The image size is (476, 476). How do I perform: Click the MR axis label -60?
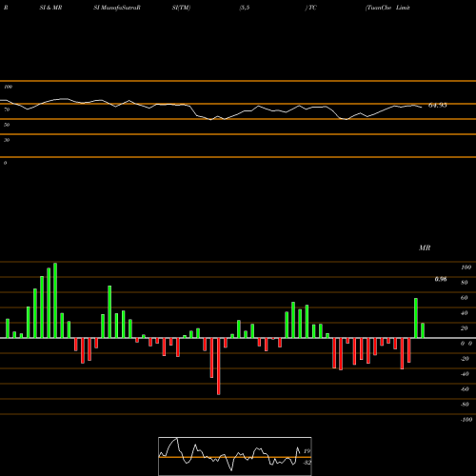point(465,389)
